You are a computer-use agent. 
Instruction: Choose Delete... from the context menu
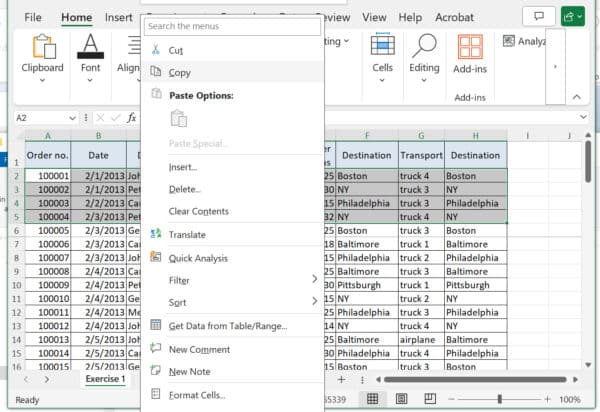click(233, 189)
